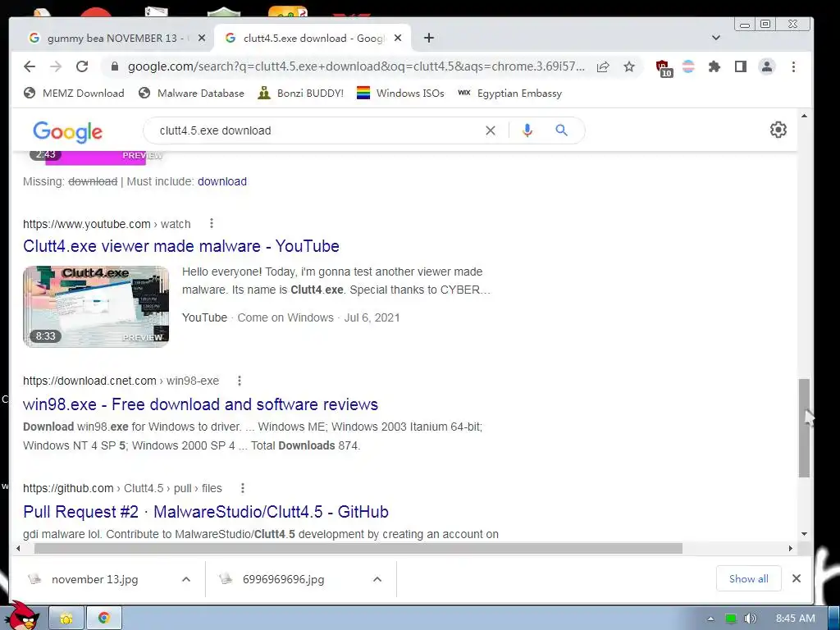Expand options for november 13.jpg download
This screenshot has width=840, height=630.
tap(186, 579)
